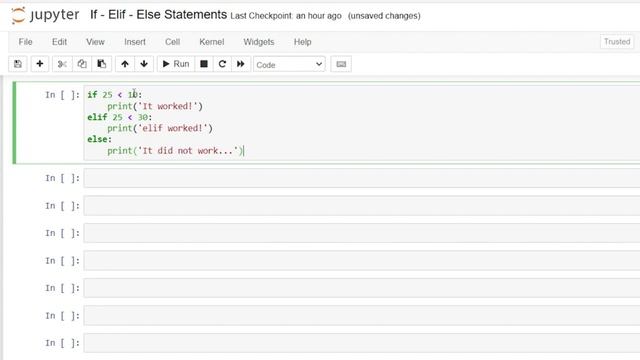Cut selected cells with scissors icon
Image resolution: width=640 pixels, height=360 pixels.
click(62, 64)
